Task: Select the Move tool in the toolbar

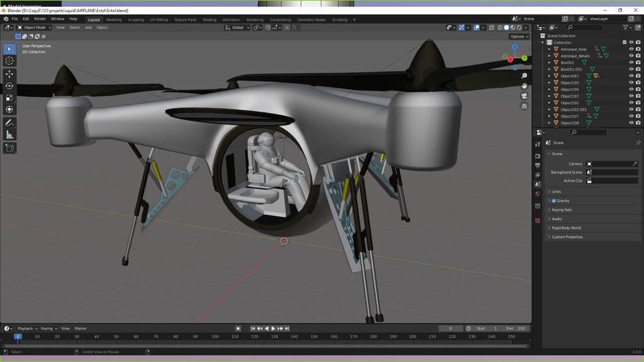Action: point(9,74)
